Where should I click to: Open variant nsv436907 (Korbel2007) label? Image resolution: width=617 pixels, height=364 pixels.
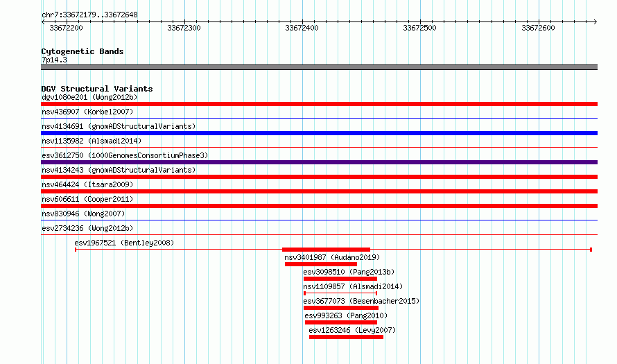[x=87, y=112]
